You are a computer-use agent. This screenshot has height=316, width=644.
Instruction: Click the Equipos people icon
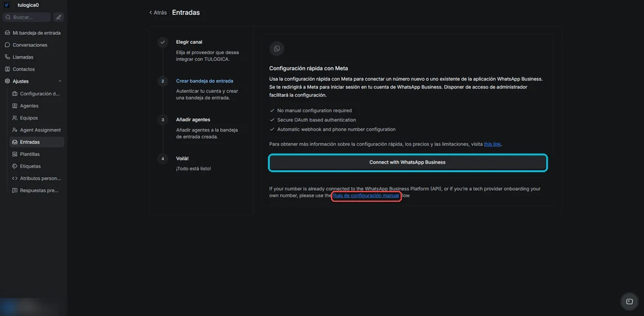pos(15,117)
